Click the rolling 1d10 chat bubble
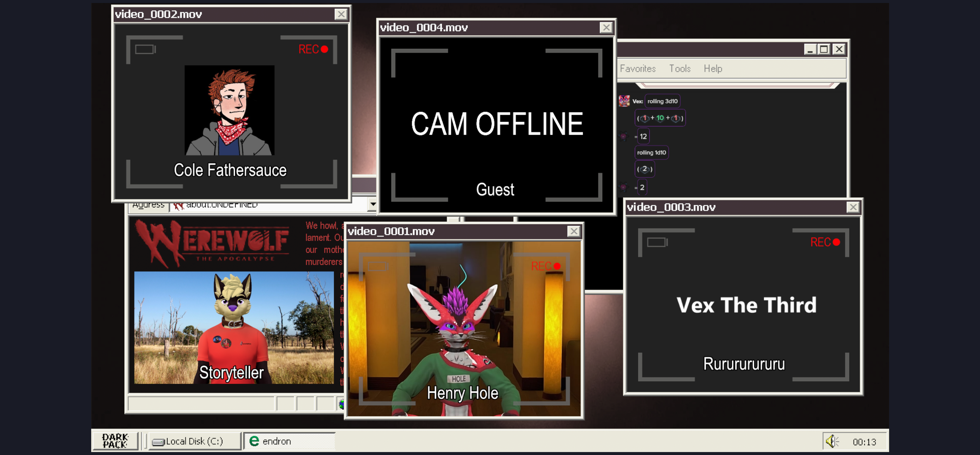The image size is (980, 455). [651, 152]
